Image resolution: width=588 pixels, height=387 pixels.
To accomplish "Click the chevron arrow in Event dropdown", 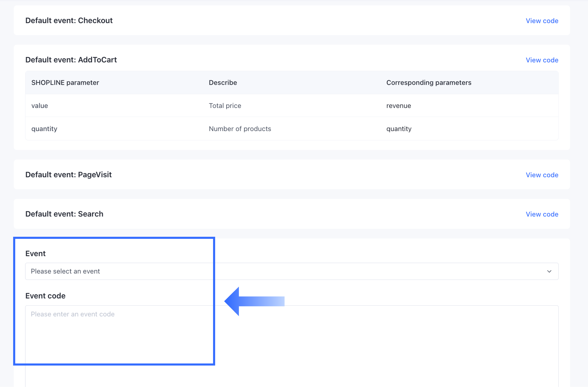I will [549, 271].
